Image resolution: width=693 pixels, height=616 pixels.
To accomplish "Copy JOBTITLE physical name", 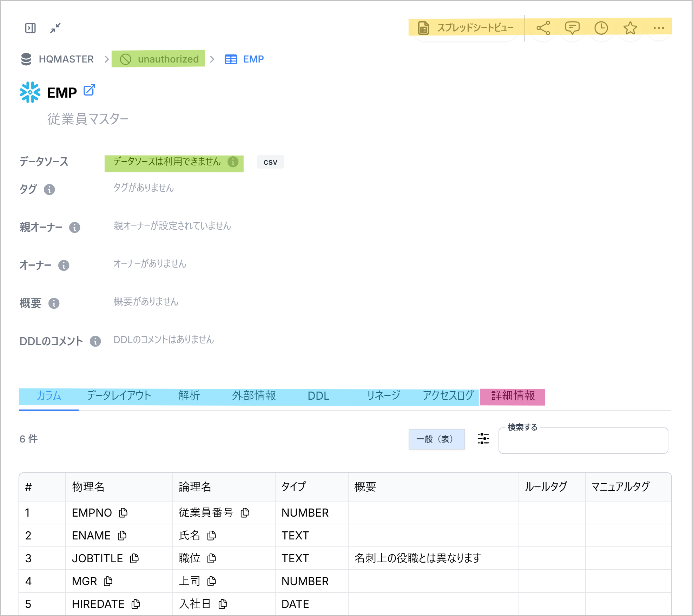I will 134,558.
